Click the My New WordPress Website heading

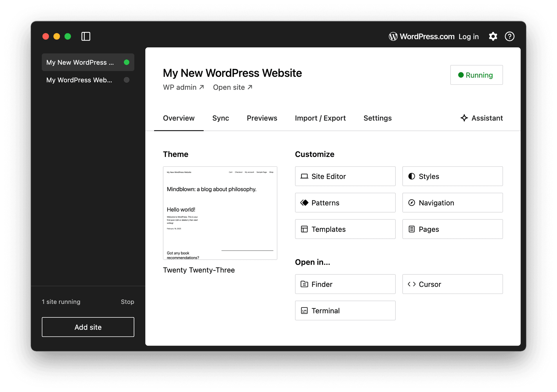click(x=232, y=73)
